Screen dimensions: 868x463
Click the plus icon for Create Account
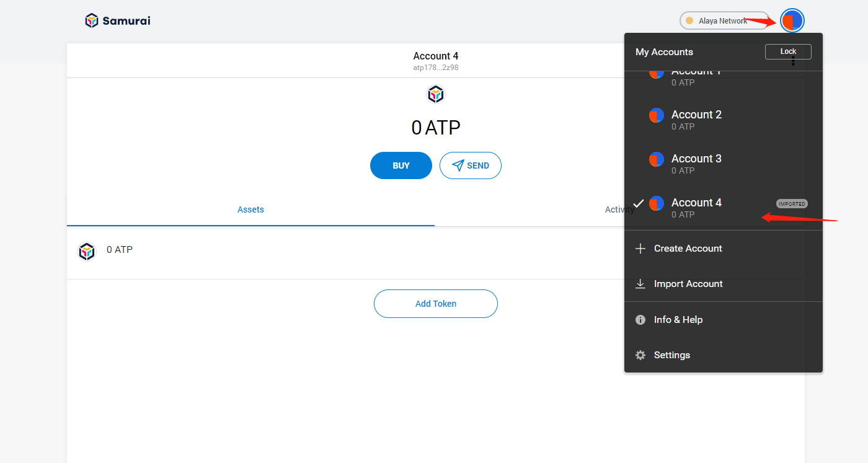pyautogui.click(x=640, y=249)
